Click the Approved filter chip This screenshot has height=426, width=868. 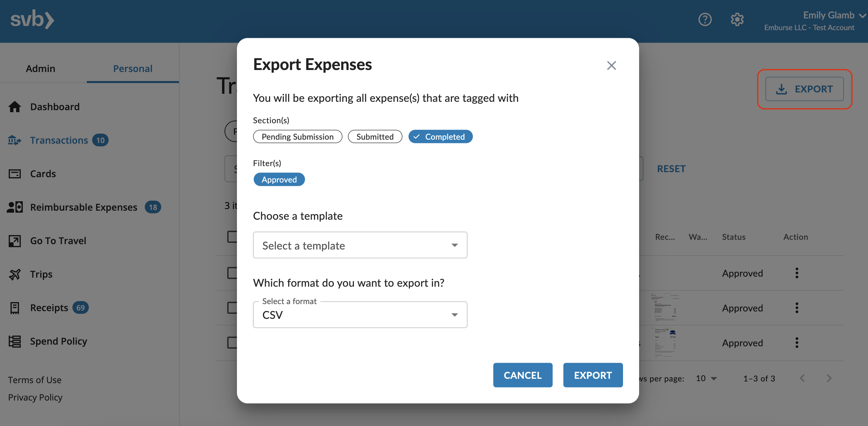(x=279, y=180)
